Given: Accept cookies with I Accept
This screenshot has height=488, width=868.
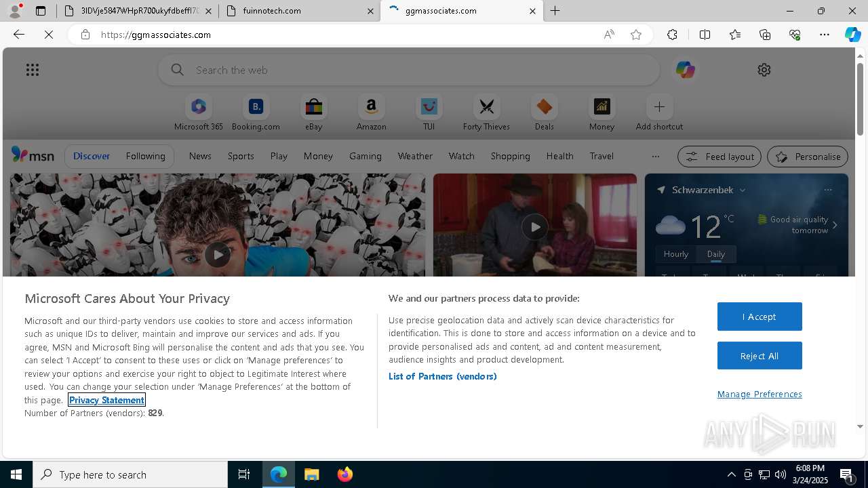Looking at the screenshot, I should pyautogui.click(x=759, y=317).
